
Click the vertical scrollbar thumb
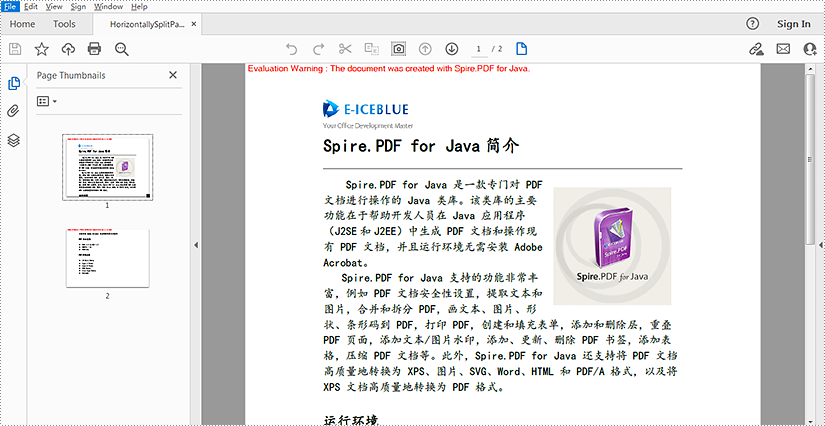tap(810, 160)
